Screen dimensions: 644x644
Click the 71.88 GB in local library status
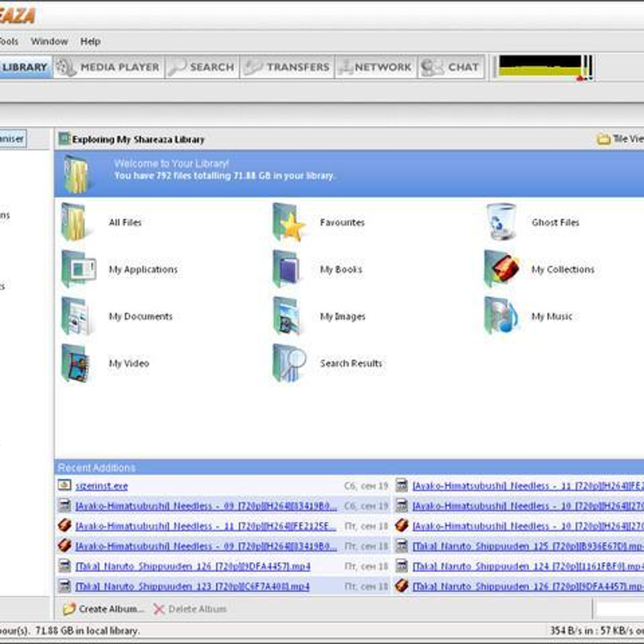(x=87, y=630)
